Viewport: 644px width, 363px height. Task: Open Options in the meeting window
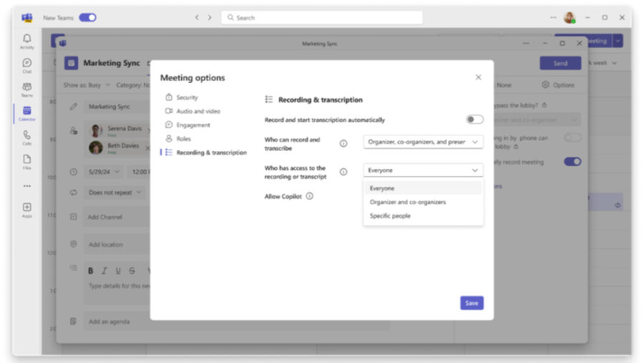point(558,84)
